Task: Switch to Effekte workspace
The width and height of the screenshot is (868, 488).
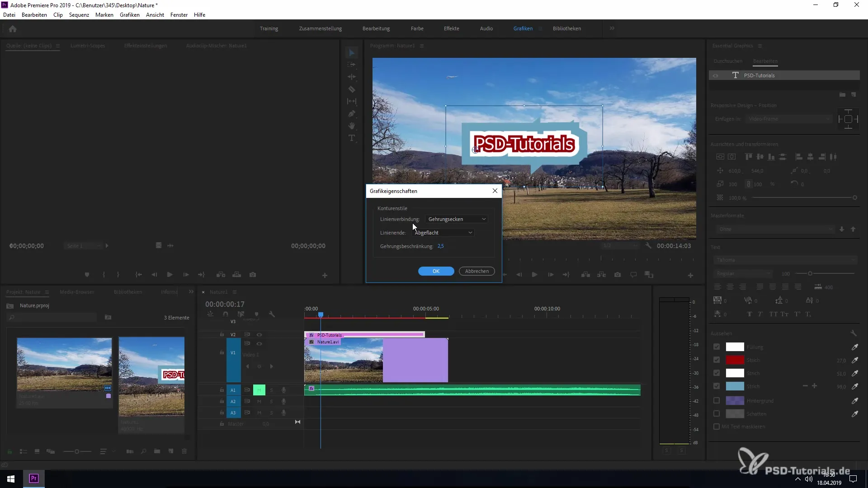Action: pos(452,28)
